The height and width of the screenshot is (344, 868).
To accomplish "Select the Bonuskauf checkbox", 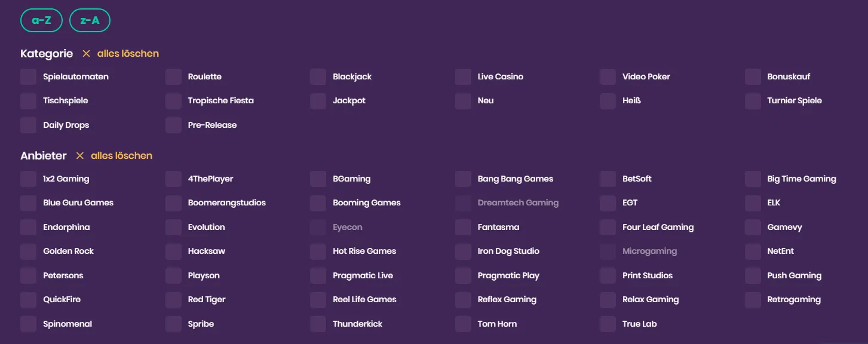I will 753,77.
